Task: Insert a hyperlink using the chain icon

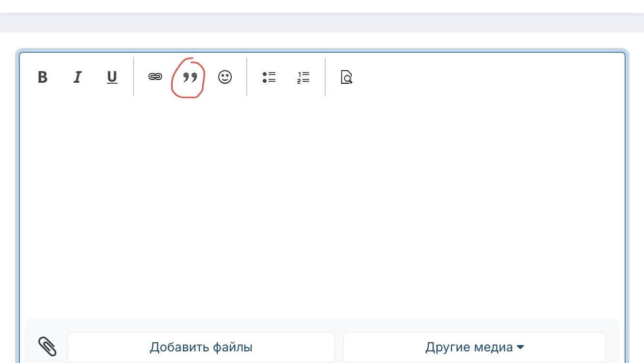Action: point(155,77)
